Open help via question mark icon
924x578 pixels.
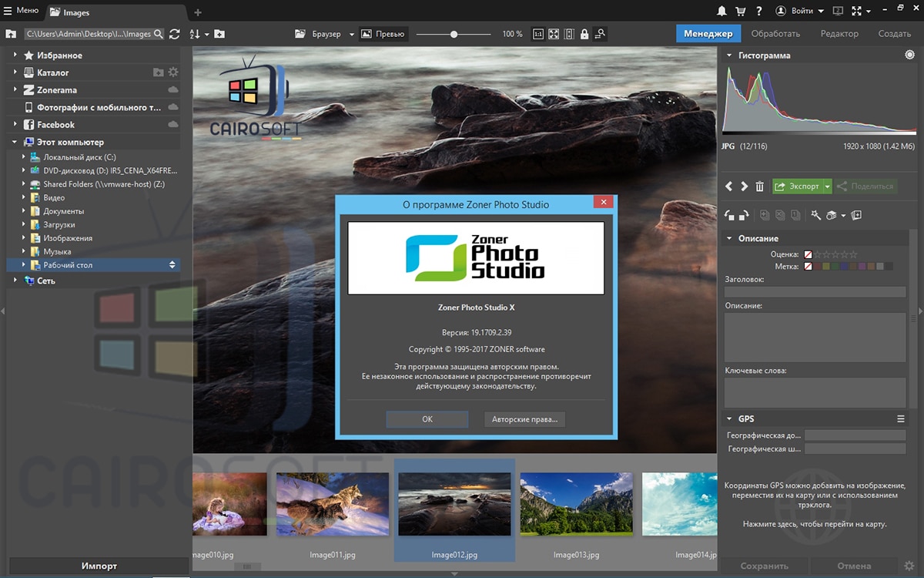tap(760, 12)
